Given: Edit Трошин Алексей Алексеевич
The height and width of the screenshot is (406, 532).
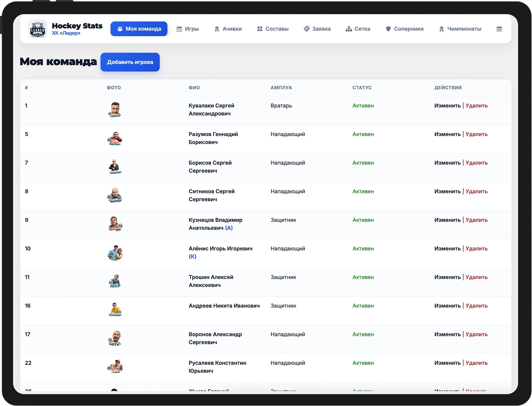Looking at the screenshot, I should [x=447, y=277].
